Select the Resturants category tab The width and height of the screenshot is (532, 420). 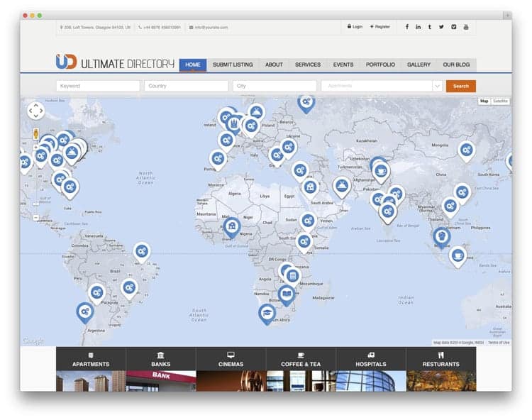440,360
